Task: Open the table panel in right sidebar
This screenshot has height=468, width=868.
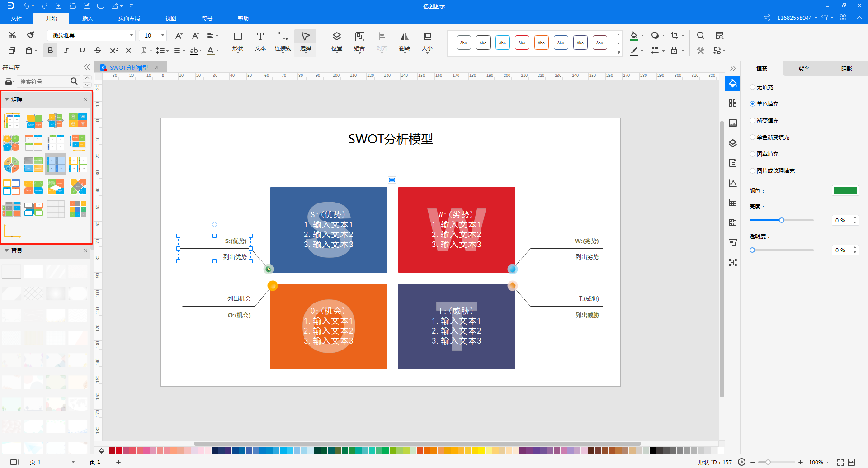Action: (733, 203)
